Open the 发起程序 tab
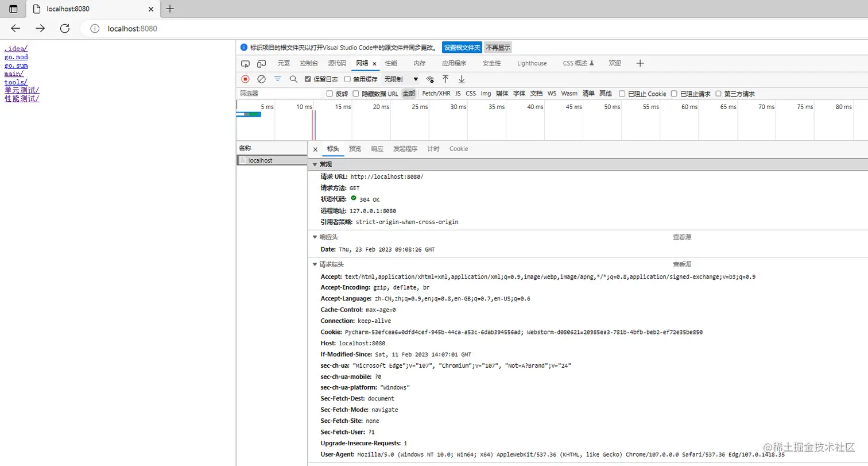868x466 pixels. pos(405,149)
